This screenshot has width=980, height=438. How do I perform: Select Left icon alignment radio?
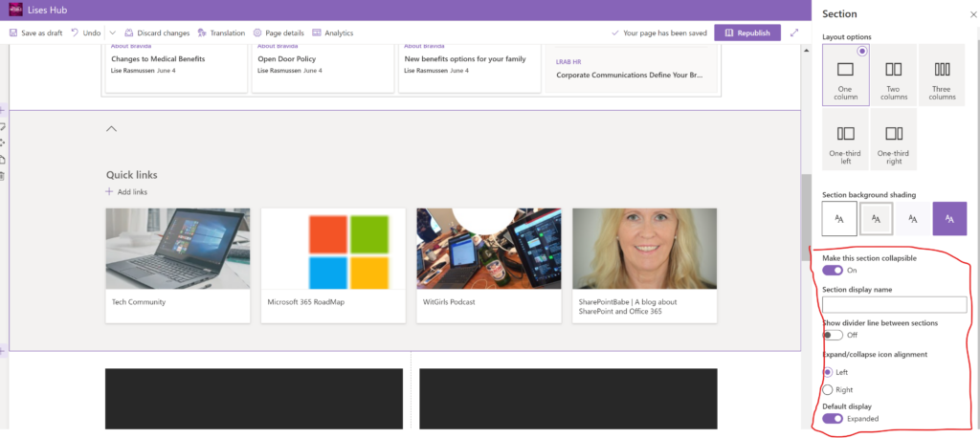(x=828, y=372)
